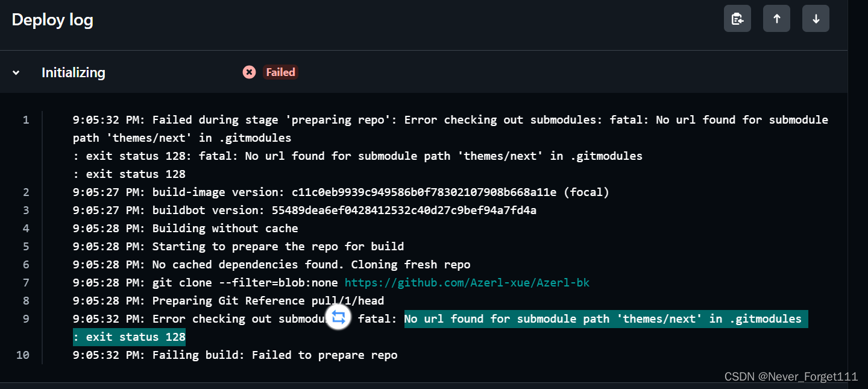Select the Deploy log page title

tap(52, 19)
